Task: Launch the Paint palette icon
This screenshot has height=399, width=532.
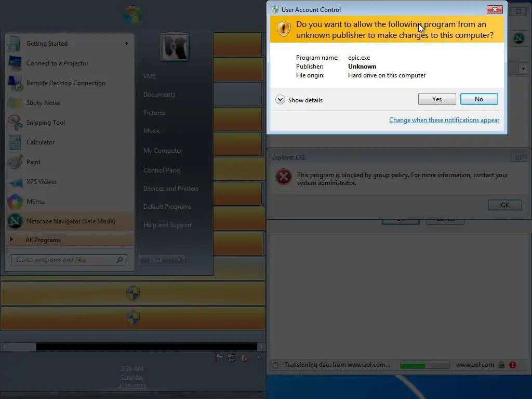Action: click(15, 162)
